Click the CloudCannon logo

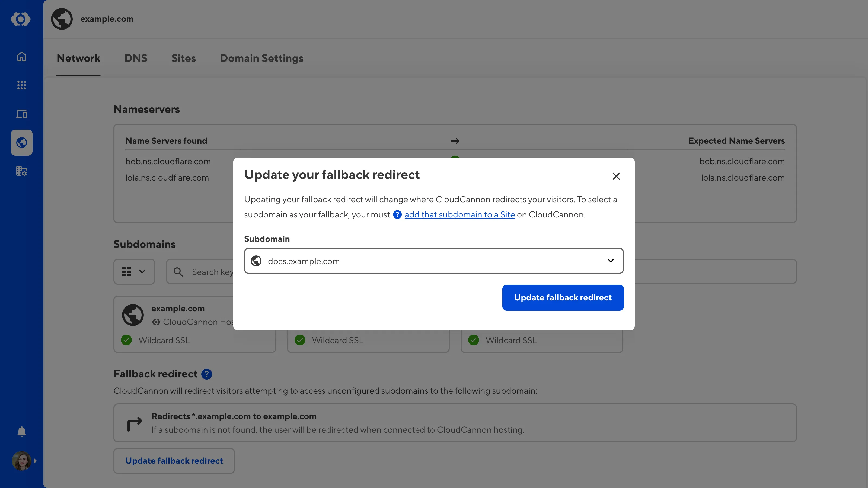tap(21, 19)
